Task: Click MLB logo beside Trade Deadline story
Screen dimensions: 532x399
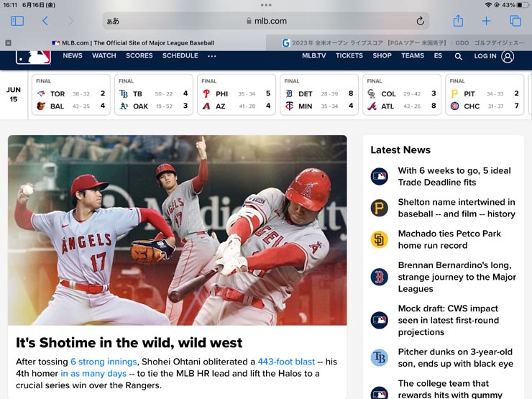Action: pyautogui.click(x=380, y=176)
